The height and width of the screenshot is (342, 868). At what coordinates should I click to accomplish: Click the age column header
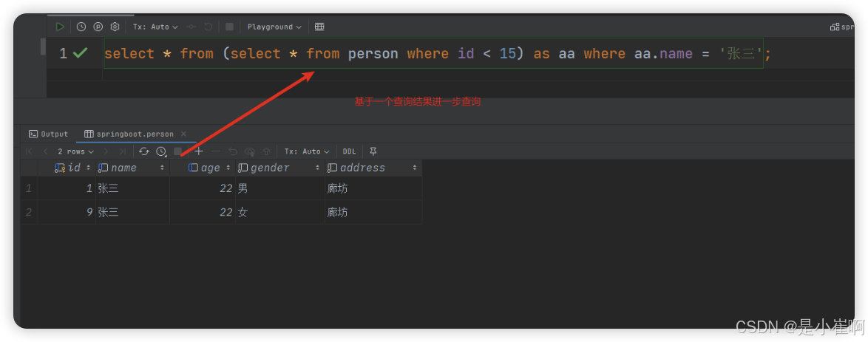pyautogui.click(x=203, y=168)
